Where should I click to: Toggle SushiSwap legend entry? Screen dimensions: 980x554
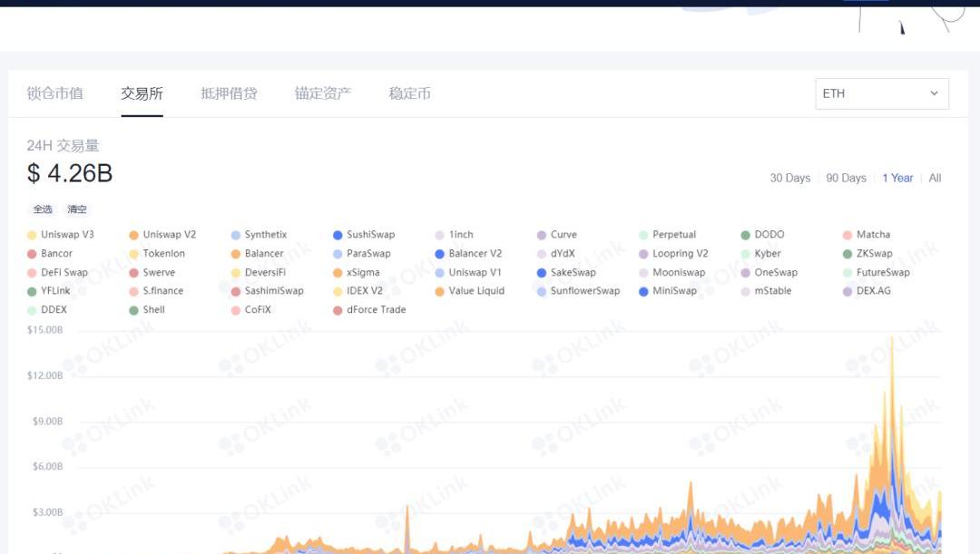pos(364,235)
